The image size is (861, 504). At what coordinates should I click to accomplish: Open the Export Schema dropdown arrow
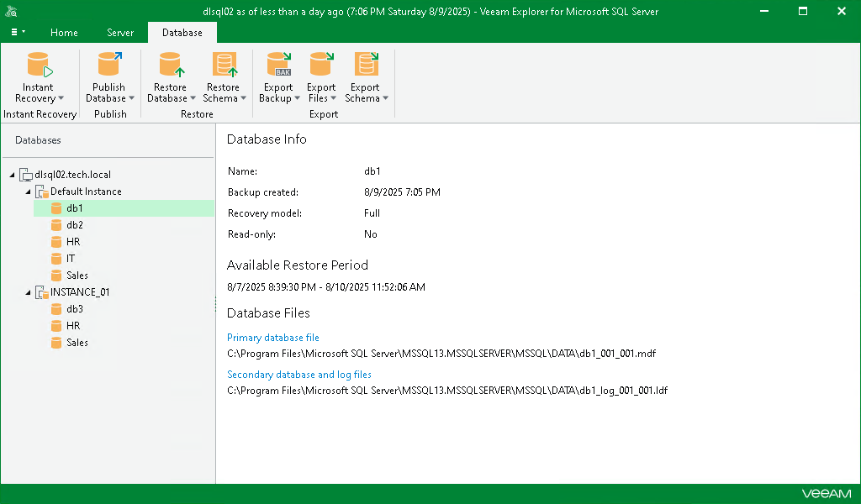[385, 99]
